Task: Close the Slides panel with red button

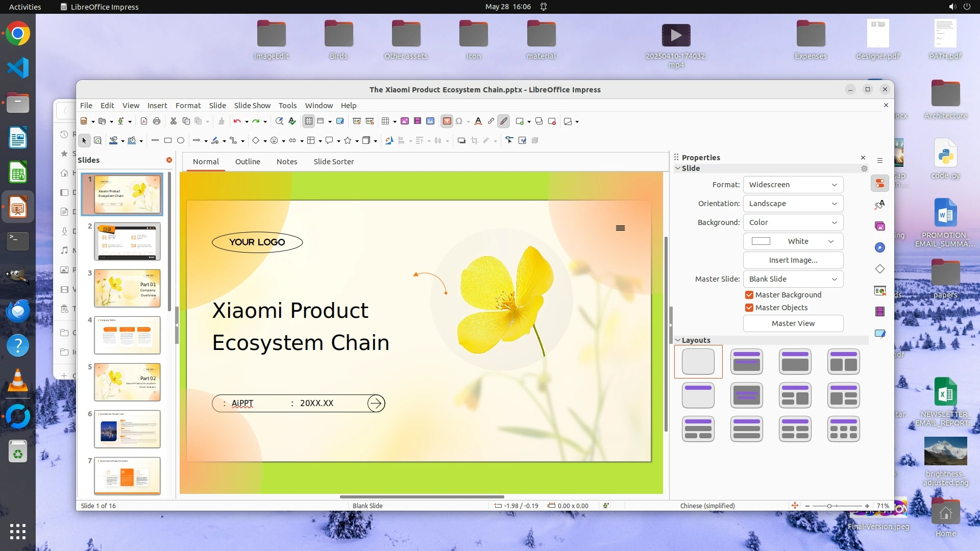Action: tap(169, 160)
